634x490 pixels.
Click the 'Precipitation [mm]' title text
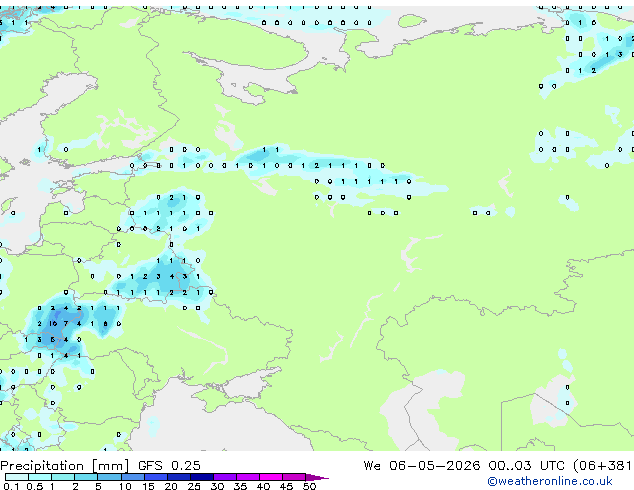(65, 466)
